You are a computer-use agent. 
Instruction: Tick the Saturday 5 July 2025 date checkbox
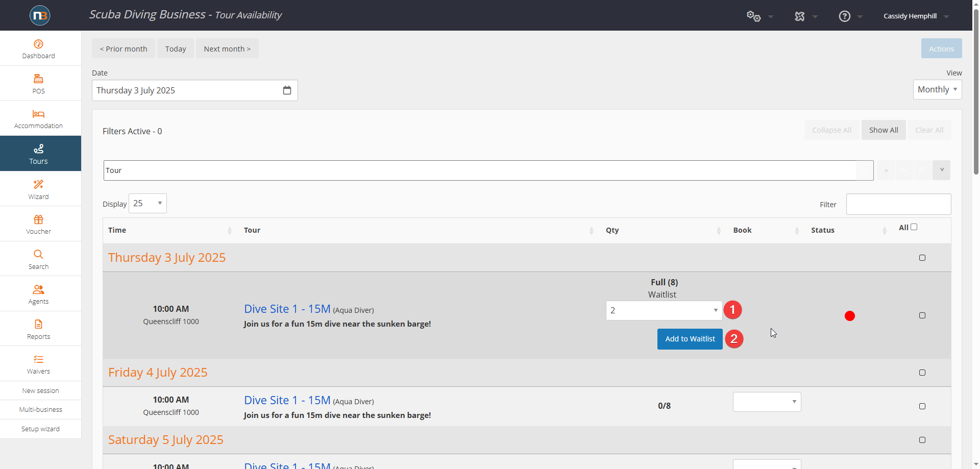tap(922, 440)
